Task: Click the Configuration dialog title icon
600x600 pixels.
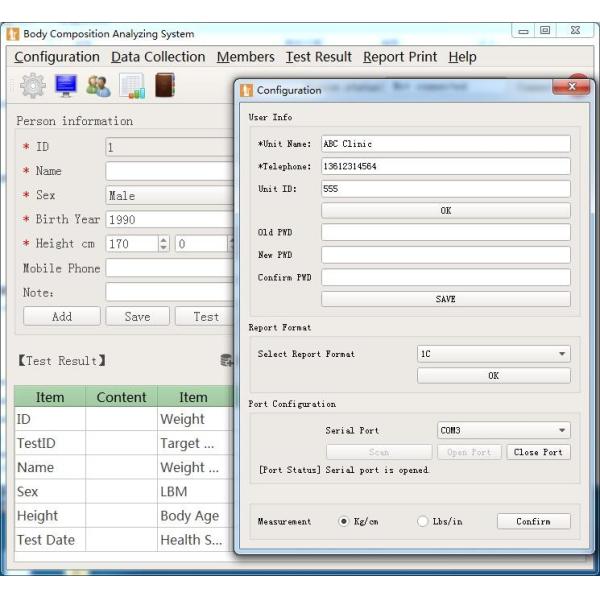Action: tap(247, 90)
